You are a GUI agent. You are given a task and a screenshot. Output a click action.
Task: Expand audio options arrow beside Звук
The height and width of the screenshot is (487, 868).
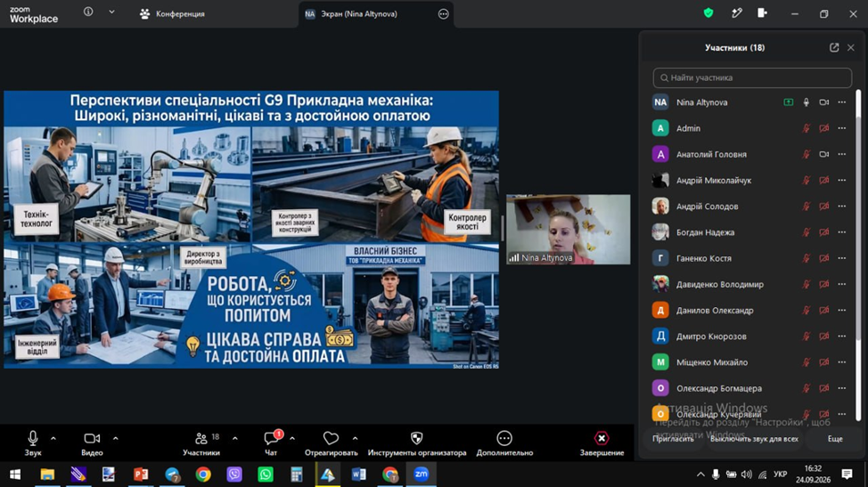coord(53,438)
